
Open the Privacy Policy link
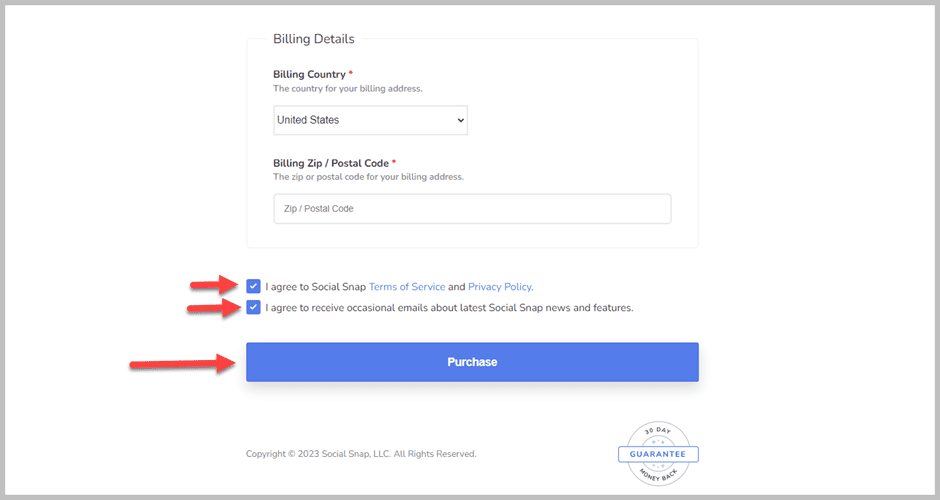(x=499, y=287)
